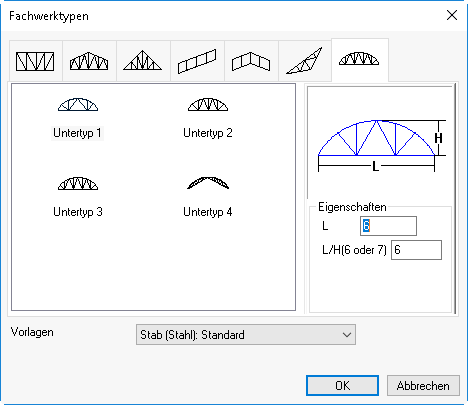Select the parallel-chord rectangular truss tab
Viewport: 468px width, 405px height.
(36, 61)
